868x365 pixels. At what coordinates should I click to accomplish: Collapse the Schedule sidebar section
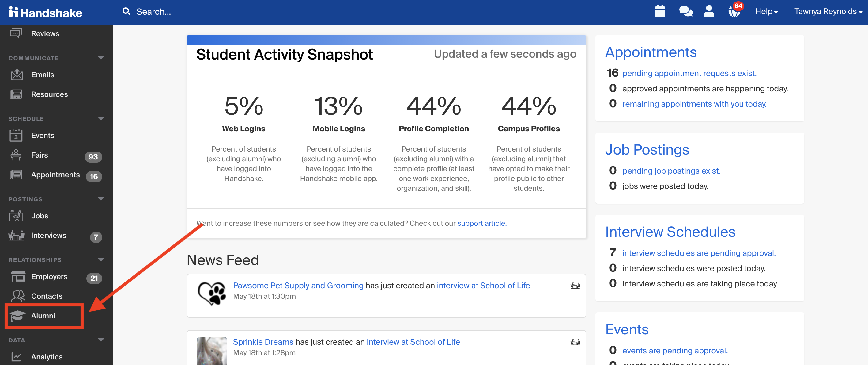[x=101, y=118]
